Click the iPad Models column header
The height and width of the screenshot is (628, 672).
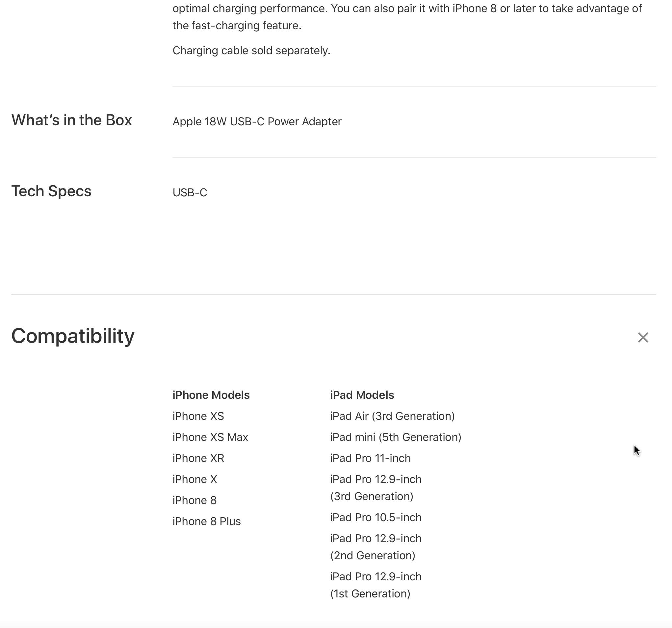click(362, 395)
